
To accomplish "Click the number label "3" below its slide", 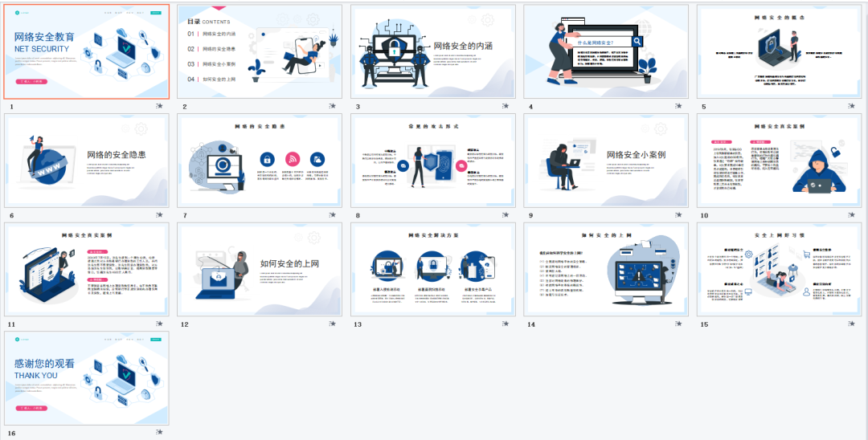I will [358, 107].
